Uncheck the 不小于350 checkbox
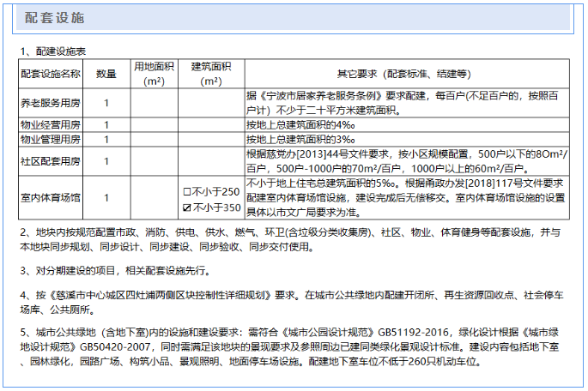This screenshot has height=391, width=588. pyautogui.click(x=188, y=206)
